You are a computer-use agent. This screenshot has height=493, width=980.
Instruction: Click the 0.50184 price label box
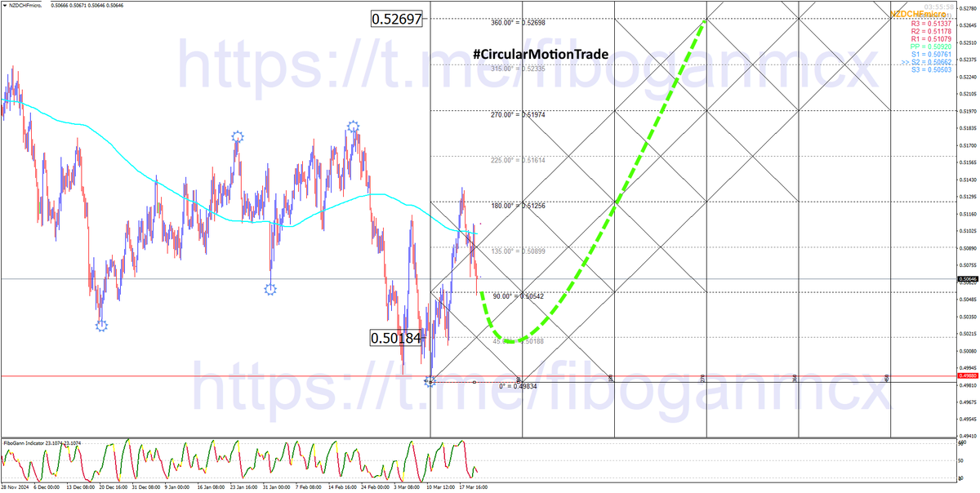pyautogui.click(x=396, y=337)
